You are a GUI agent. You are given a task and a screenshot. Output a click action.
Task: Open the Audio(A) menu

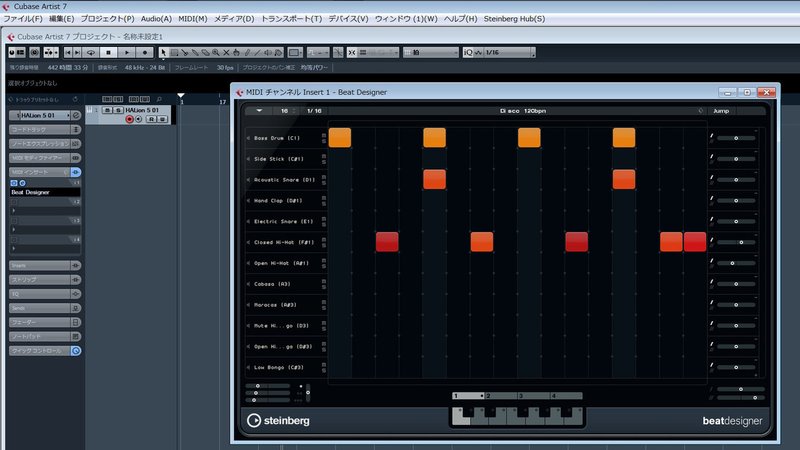(x=156, y=19)
